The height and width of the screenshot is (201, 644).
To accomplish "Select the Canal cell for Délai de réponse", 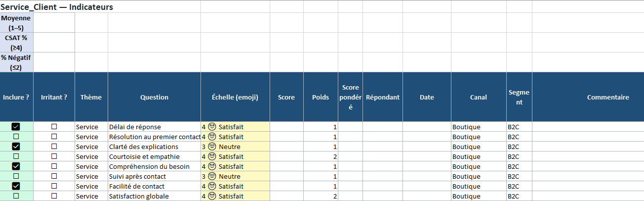I will pyautogui.click(x=479, y=127).
